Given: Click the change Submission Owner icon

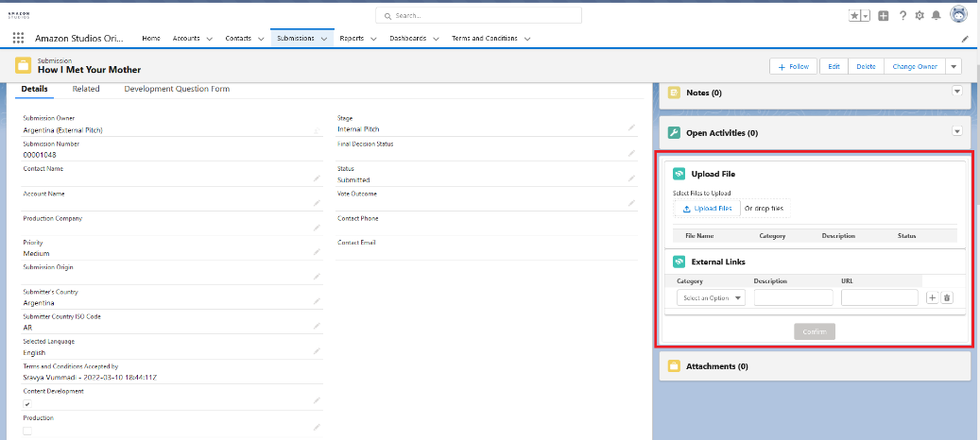Looking at the screenshot, I should (x=317, y=130).
